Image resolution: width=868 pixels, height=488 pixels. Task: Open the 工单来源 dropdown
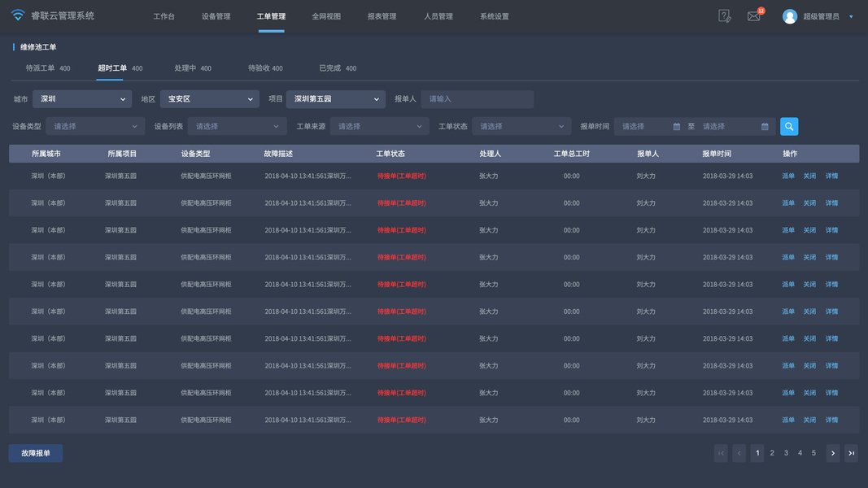pyautogui.click(x=379, y=127)
